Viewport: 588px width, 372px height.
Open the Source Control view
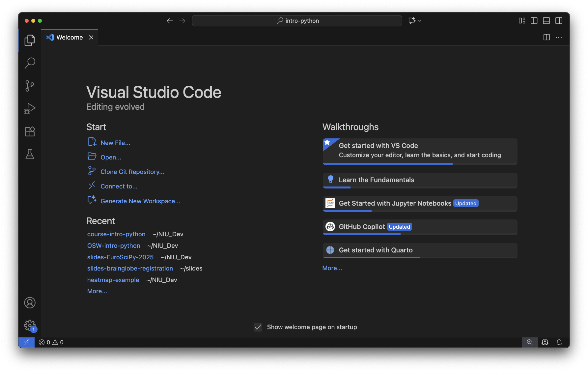pos(30,86)
